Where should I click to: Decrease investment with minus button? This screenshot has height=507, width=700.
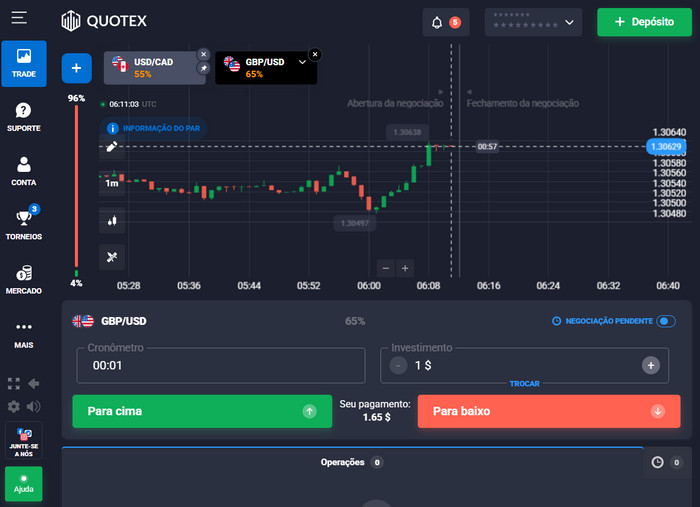[398, 366]
